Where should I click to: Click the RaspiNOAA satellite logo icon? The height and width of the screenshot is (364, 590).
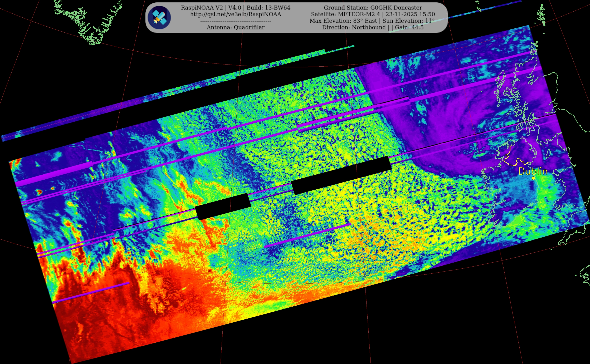pos(159,18)
